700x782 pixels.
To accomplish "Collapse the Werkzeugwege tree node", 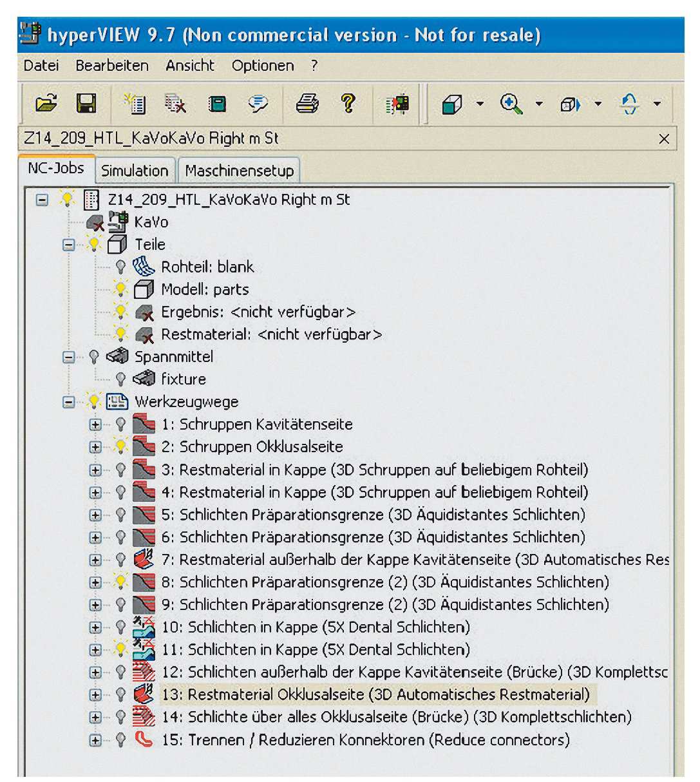I will (69, 402).
